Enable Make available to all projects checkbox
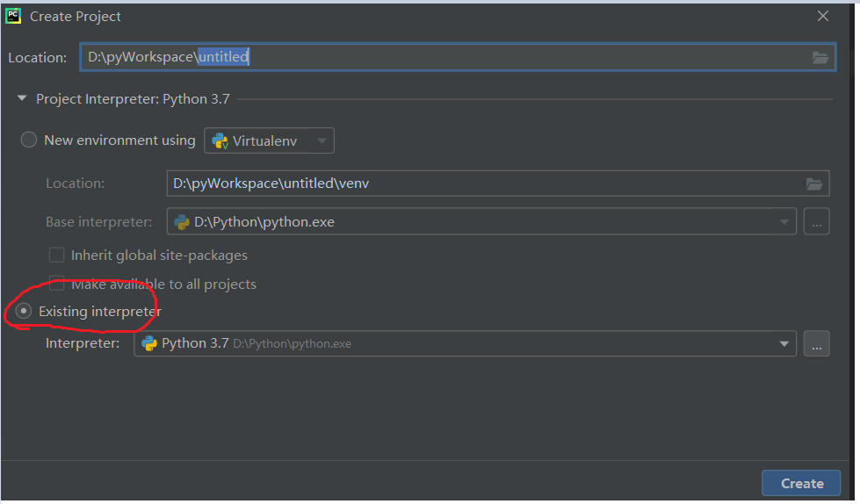Viewport: 860px width, 504px height. tap(56, 284)
